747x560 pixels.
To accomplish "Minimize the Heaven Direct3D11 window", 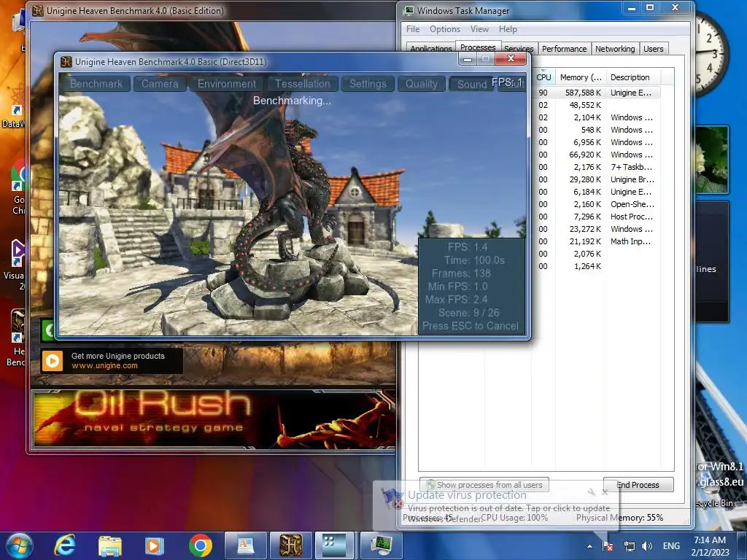I will [468, 60].
